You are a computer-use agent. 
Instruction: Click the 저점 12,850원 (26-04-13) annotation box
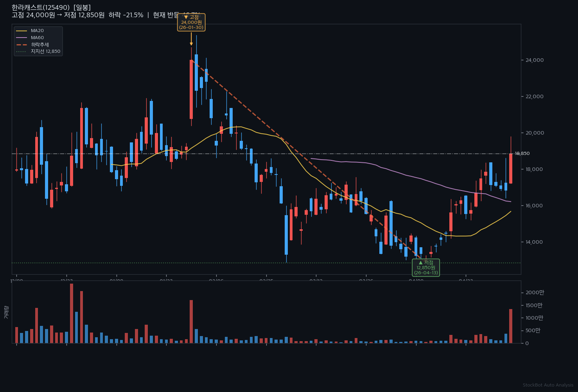tap(426, 268)
